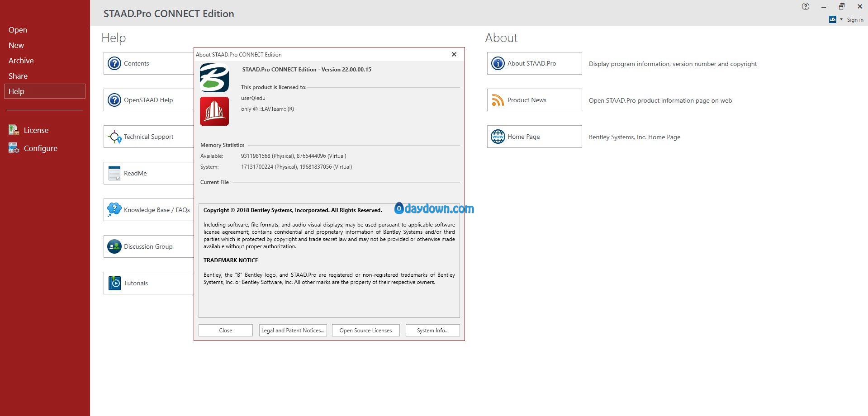Click the 'This product is licensed to:' label
The height and width of the screenshot is (416, 868).
(x=274, y=87)
